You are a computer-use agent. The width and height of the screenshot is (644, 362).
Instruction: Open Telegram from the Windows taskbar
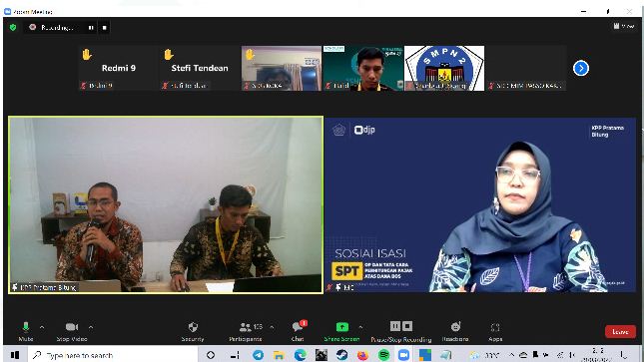pos(258,355)
